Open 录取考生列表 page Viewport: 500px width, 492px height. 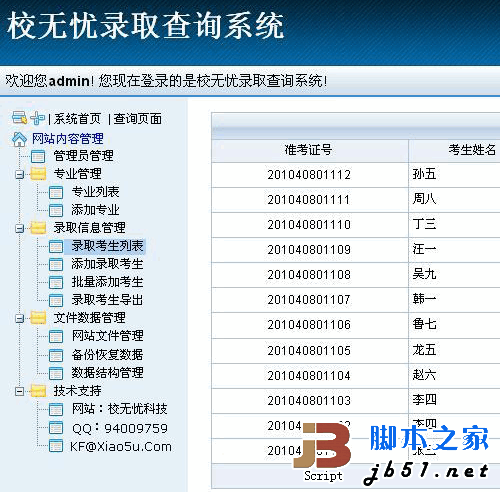[x=107, y=246]
